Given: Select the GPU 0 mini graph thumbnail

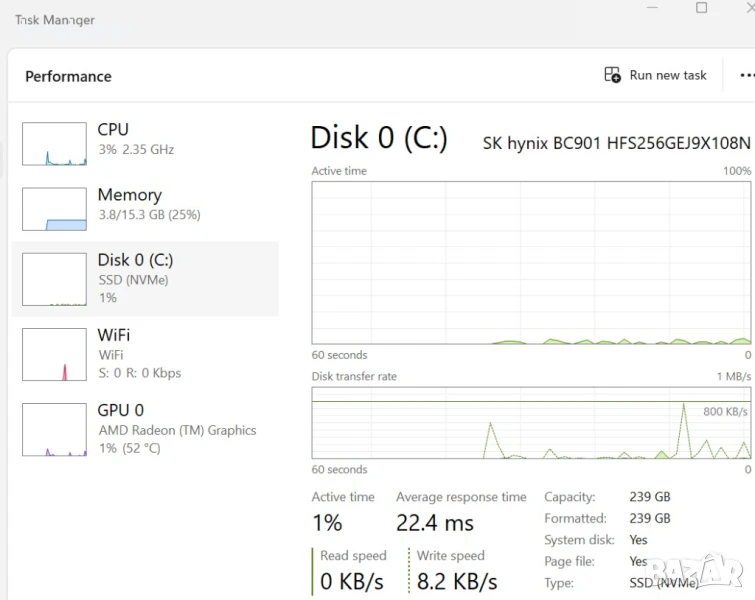Looking at the screenshot, I should coord(54,430).
